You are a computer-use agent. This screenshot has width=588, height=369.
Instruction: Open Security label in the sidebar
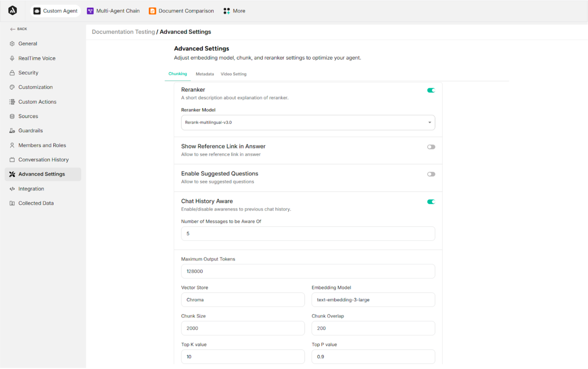28,73
